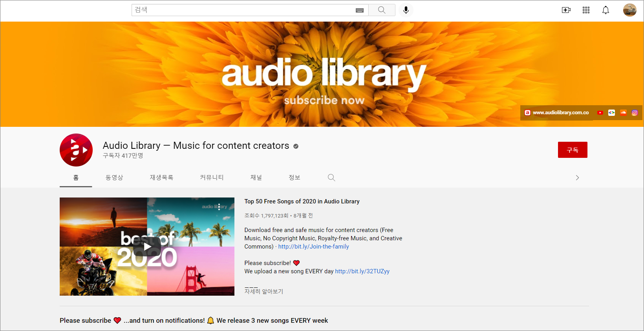Open the Instagram icon on the banner
The image size is (644, 331).
coord(635,113)
